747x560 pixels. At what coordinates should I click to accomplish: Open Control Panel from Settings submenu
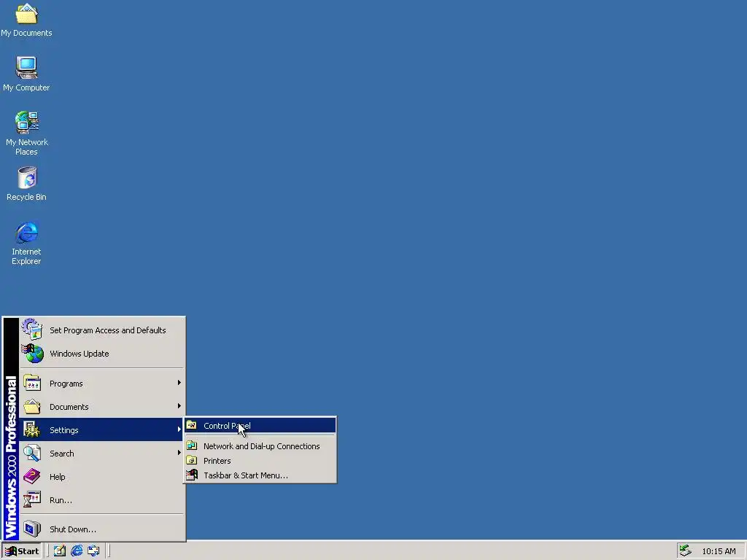(x=260, y=425)
